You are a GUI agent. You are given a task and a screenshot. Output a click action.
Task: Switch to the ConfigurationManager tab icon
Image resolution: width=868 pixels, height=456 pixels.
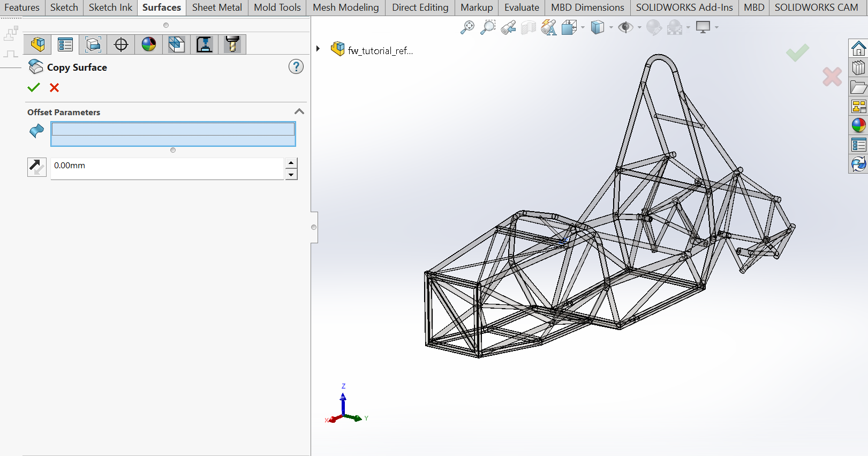click(93, 44)
